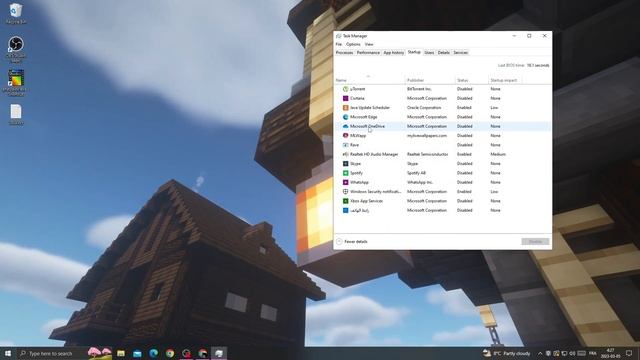Viewport: 640px width, 360px height.
Task: Click the Enabled status for Java Update Scheduler
Action: tap(464, 108)
